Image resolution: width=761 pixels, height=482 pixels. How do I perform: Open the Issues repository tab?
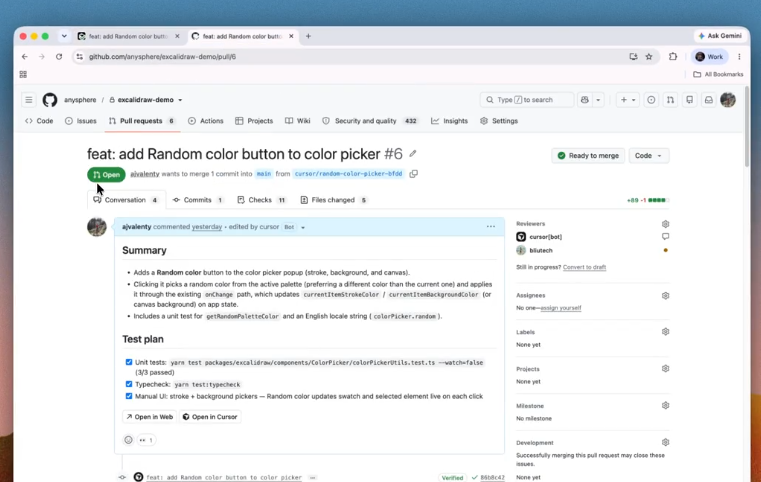click(x=81, y=121)
